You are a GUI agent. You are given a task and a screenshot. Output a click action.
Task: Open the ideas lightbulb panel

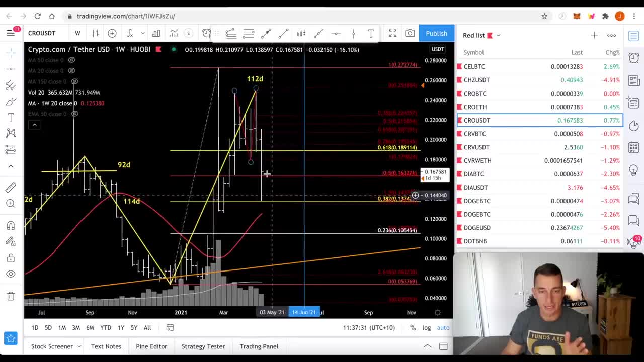pos(634,170)
